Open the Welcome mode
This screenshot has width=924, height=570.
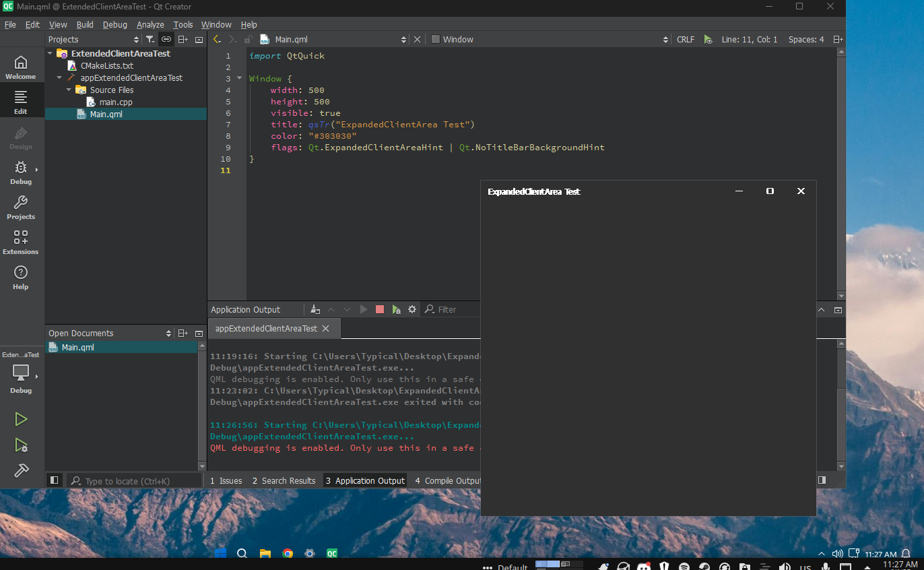[21, 67]
